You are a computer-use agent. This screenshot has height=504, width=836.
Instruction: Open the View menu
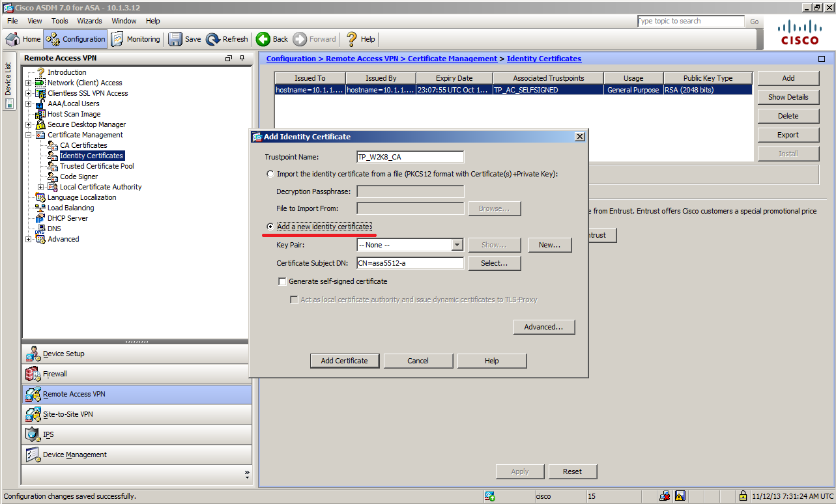(35, 21)
